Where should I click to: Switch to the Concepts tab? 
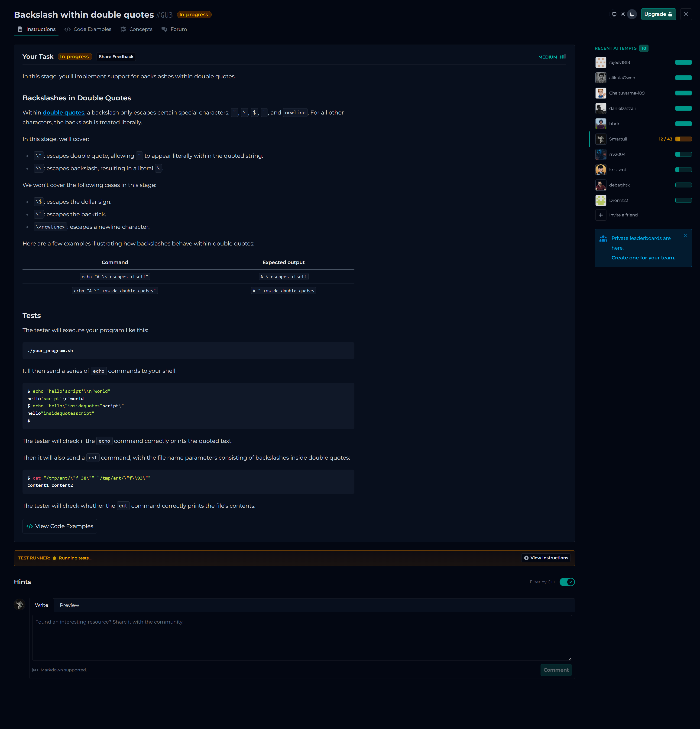[x=136, y=29]
